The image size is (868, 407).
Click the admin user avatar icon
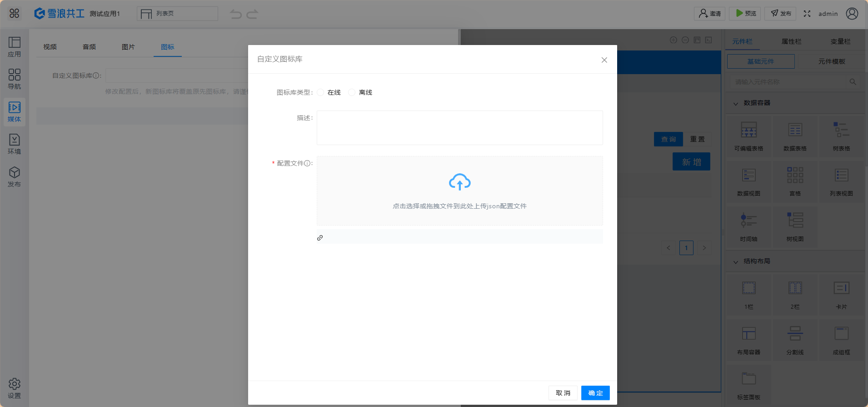click(852, 14)
